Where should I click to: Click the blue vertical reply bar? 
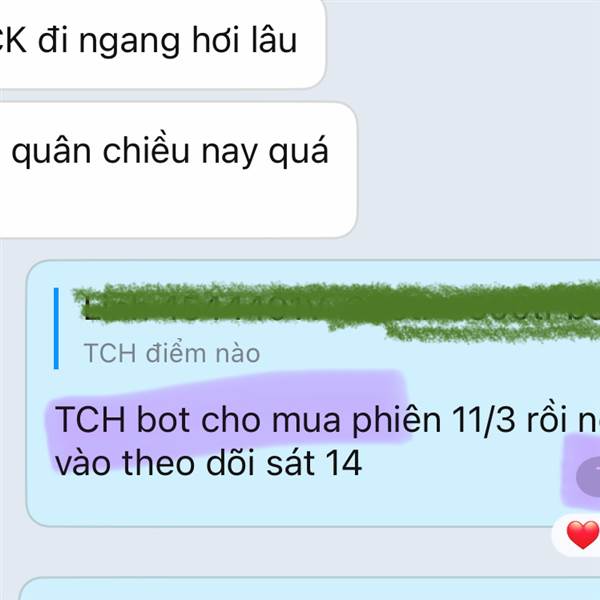click(x=56, y=328)
